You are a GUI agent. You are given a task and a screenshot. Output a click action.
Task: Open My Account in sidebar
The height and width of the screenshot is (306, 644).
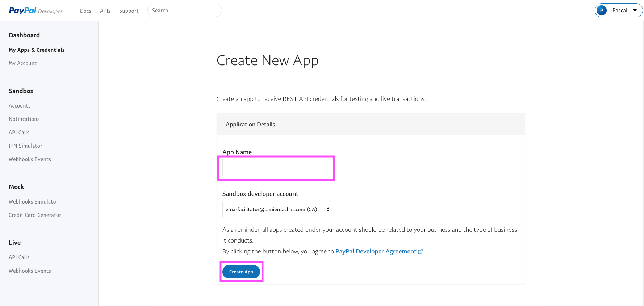pos(23,63)
